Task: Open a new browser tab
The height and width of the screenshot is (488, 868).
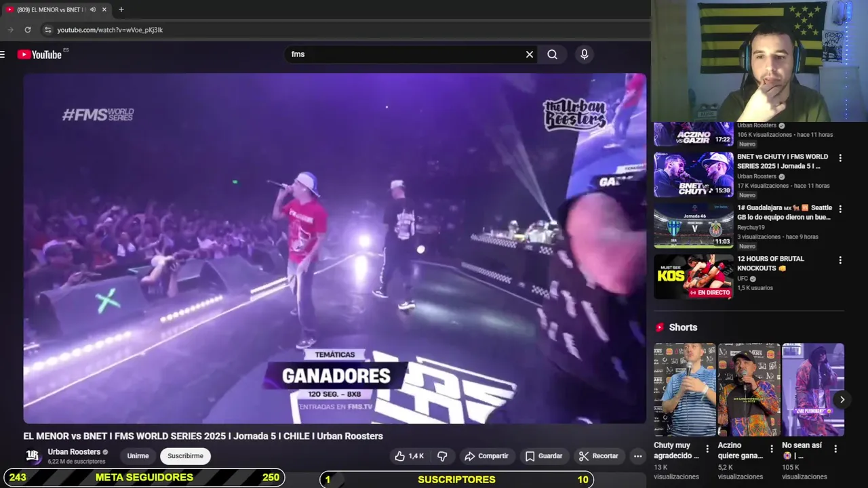Action: click(121, 9)
